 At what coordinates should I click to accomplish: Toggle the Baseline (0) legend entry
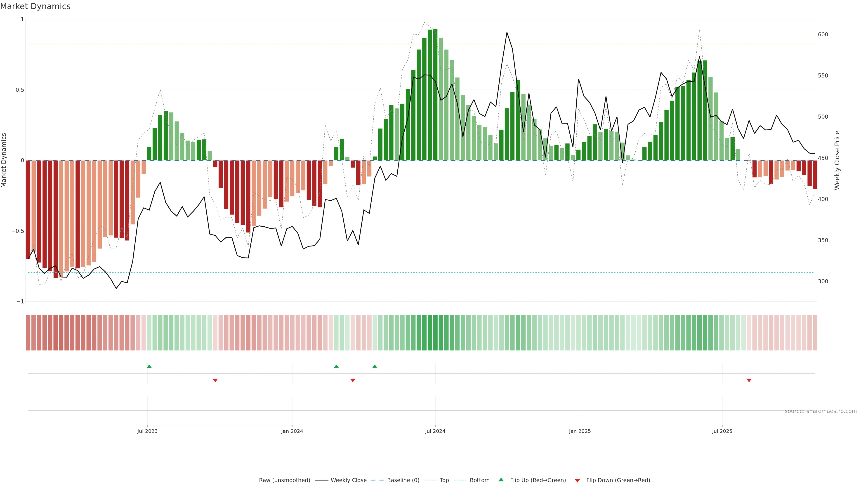403,480
